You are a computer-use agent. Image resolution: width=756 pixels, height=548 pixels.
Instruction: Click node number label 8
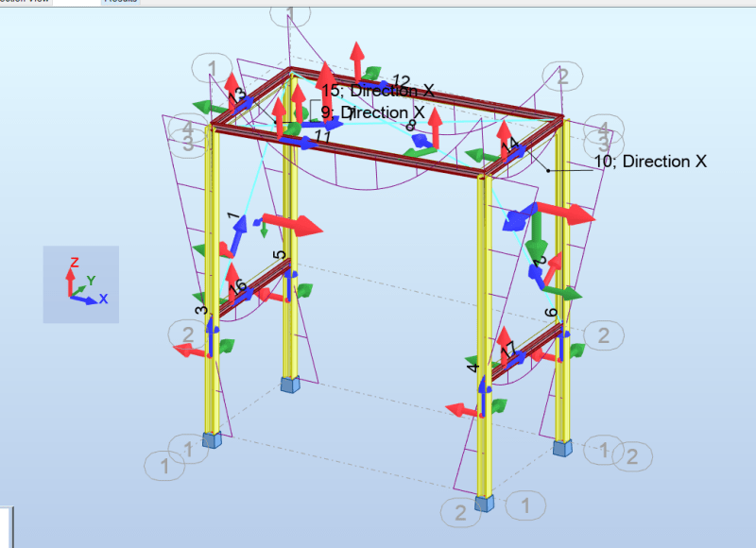pyautogui.click(x=410, y=126)
